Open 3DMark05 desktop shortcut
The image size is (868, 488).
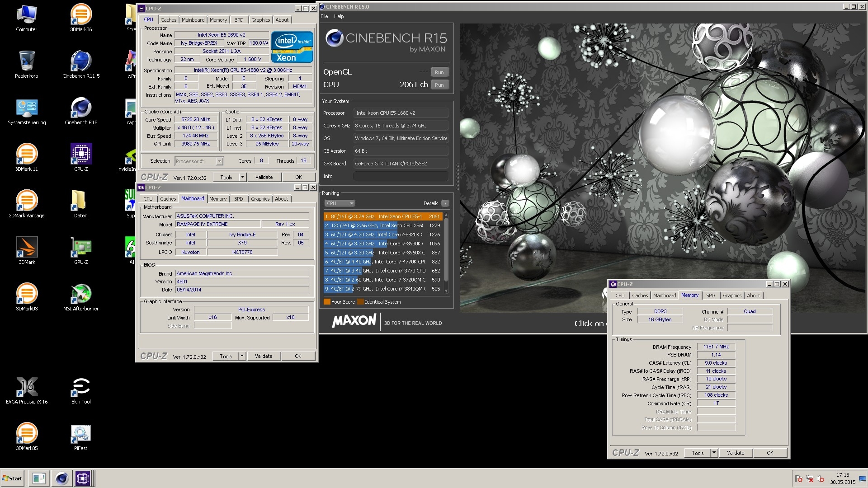click(26, 437)
